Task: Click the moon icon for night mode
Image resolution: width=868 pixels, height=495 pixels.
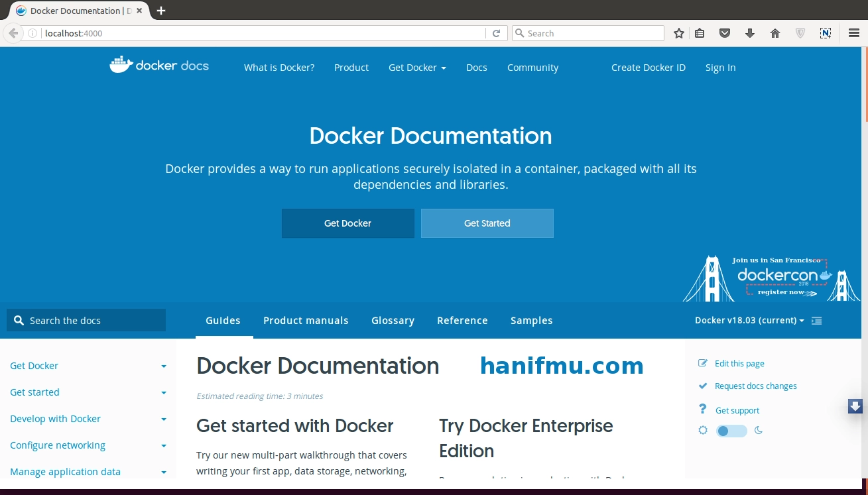Action: [759, 431]
